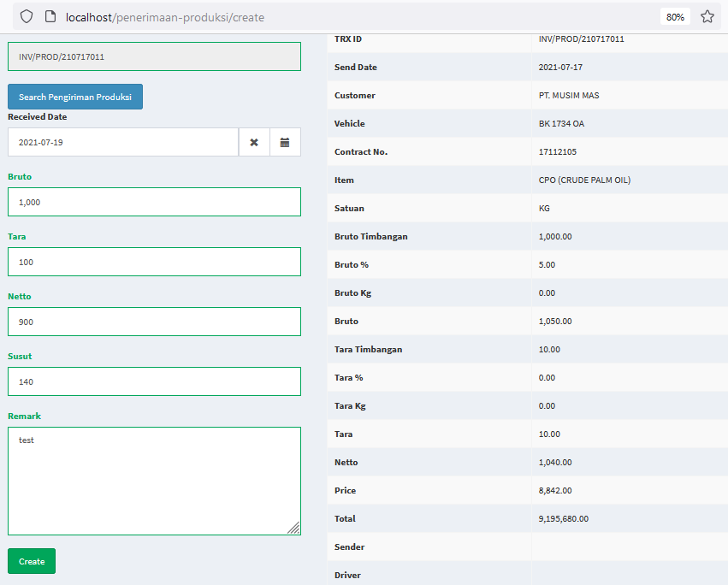Image resolution: width=728 pixels, height=585 pixels.
Task: Grab the Remark textarea resize handle
Action: [294, 529]
